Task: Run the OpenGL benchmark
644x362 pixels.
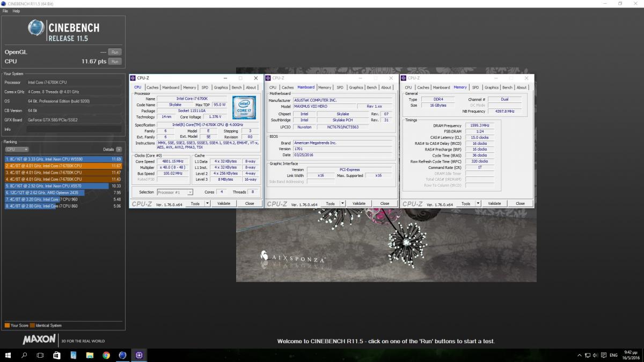Action: (x=115, y=52)
